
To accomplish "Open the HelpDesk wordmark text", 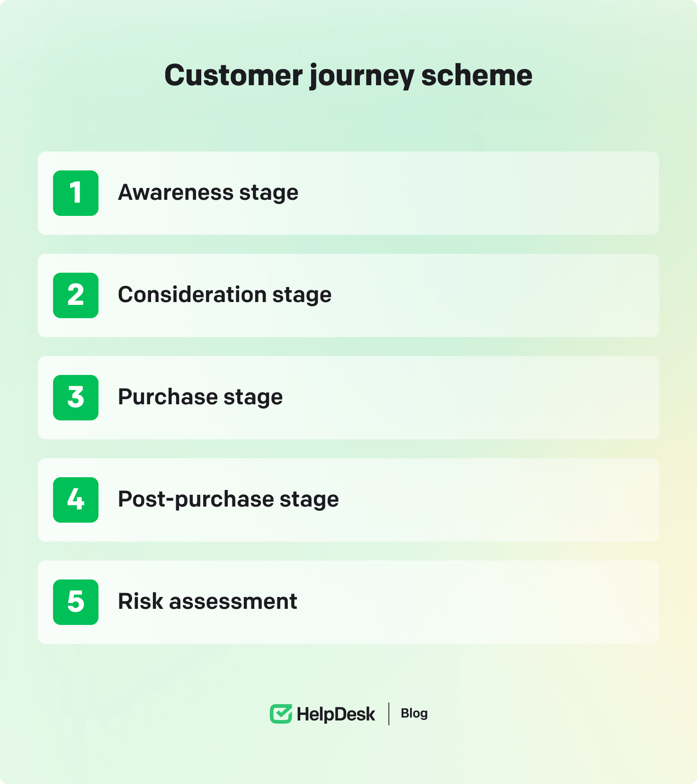I will [x=336, y=714].
